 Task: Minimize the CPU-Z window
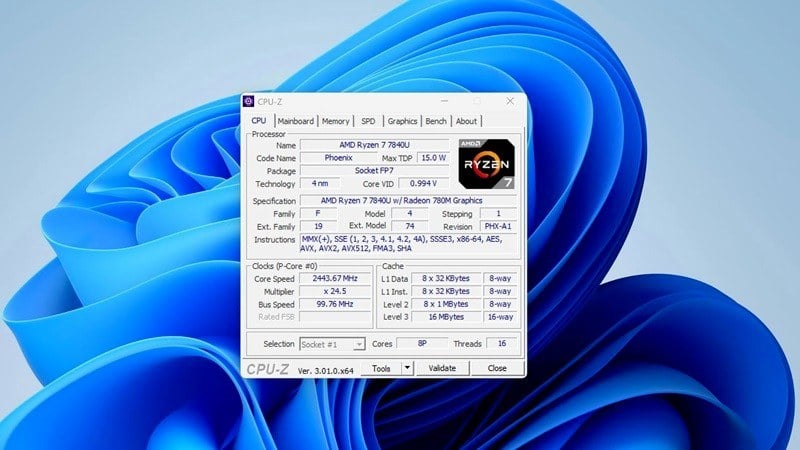point(444,101)
